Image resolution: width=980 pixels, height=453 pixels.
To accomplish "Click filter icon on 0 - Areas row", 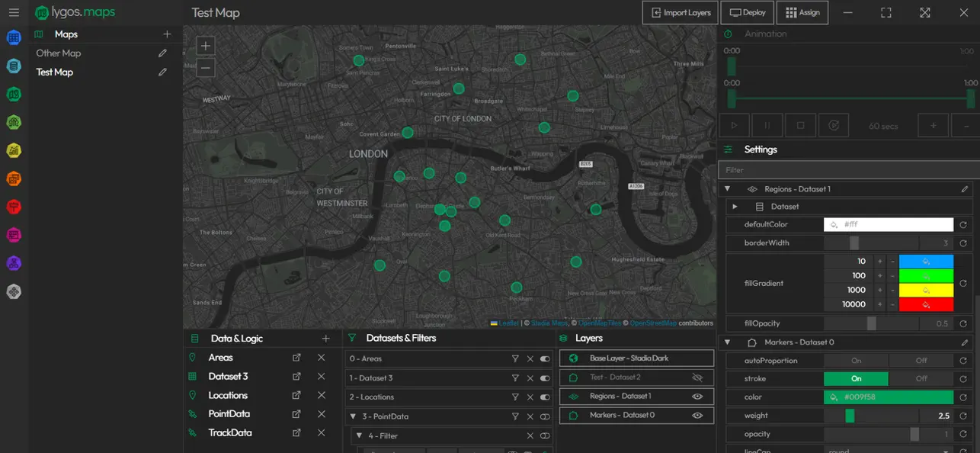I will click(x=515, y=358).
